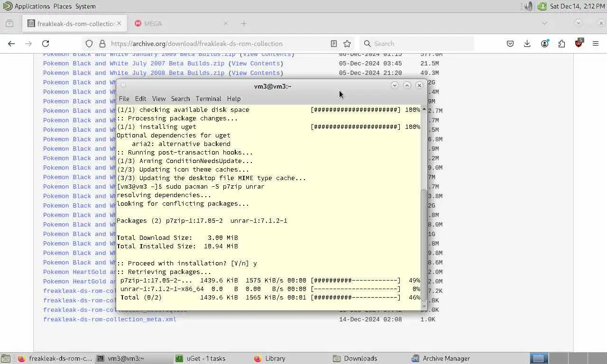607x364 pixels.
Task: Click the clock showing Sat Dec 14
Action: 577,6
